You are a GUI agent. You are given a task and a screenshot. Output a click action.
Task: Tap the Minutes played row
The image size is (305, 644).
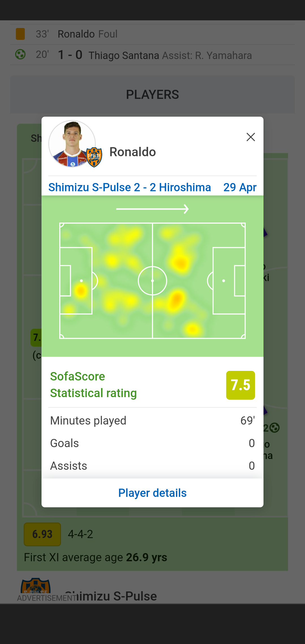[152, 421]
